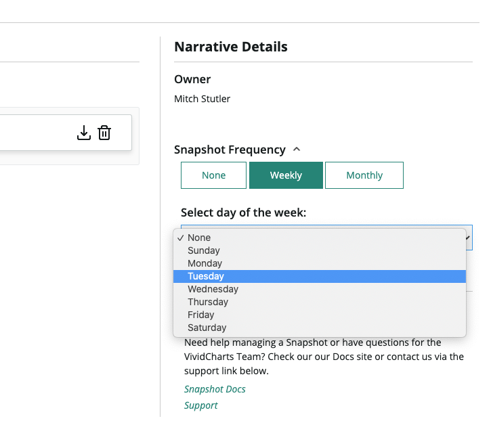Click the trash delete icon
This screenshot has width=491, height=448.
104,133
